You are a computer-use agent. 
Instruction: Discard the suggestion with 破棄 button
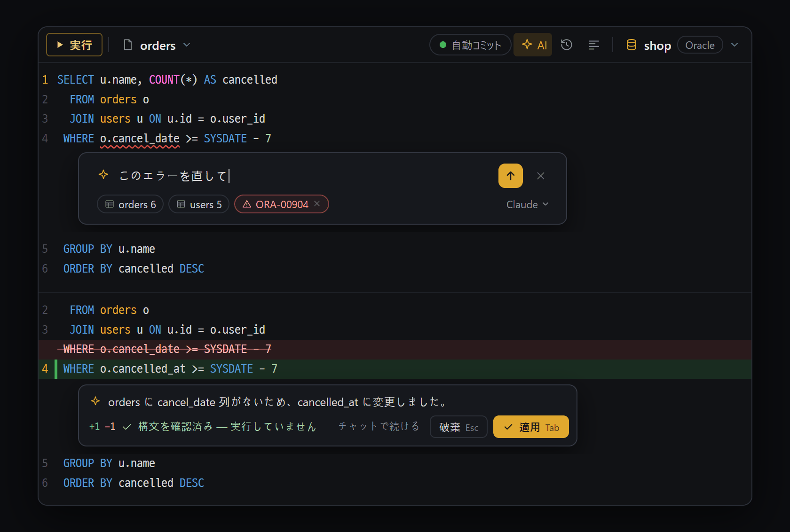point(458,427)
